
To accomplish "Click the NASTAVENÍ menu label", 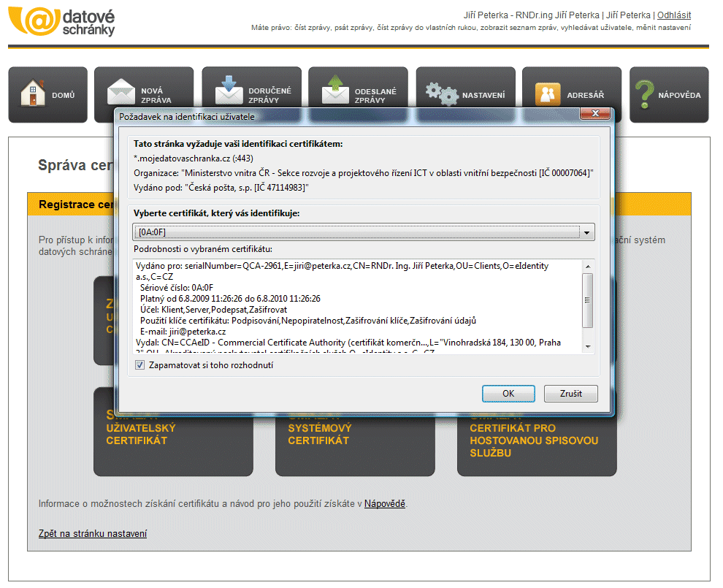I will click(x=483, y=95).
